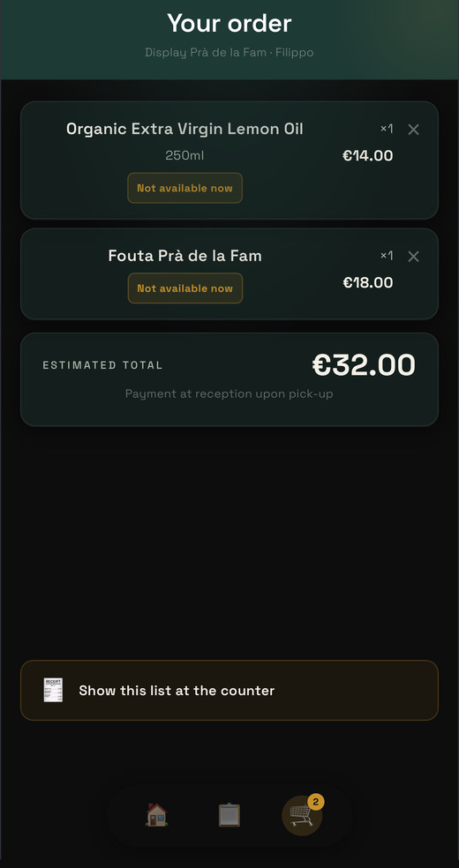459x868 pixels.
Task: Open the Organic Extra Virgin Lemon Oil item title
Action: (x=185, y=129)
